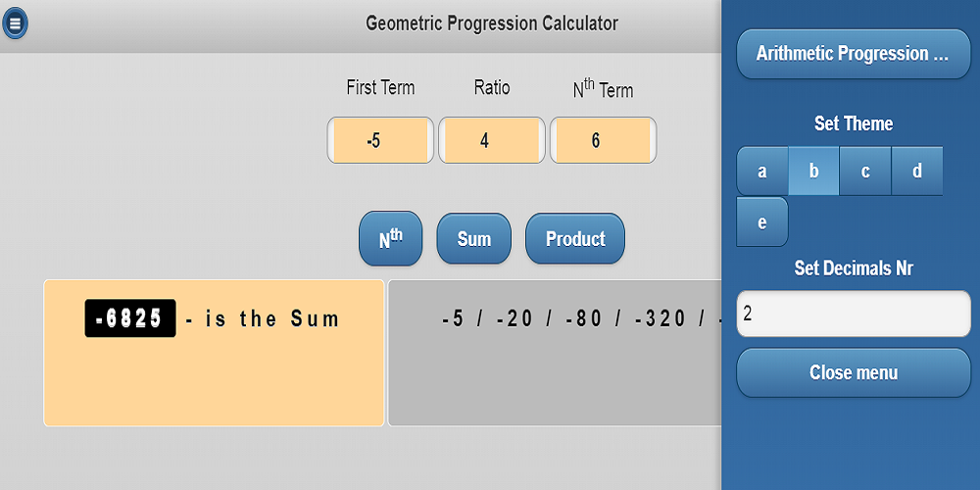Open the hamburger menu icon
This screenshot has height=490, width=980.
pos(15,23)
